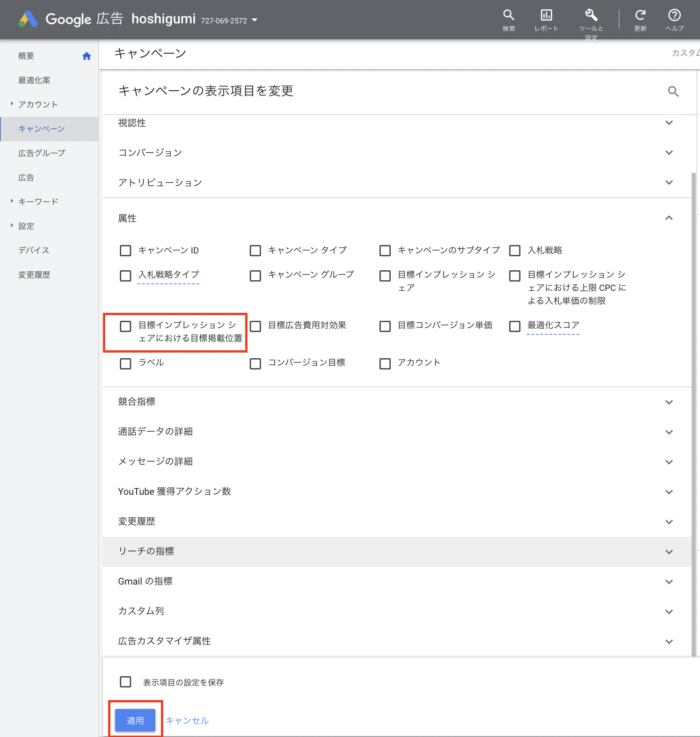
Task: Tick 表示項目の設定を保存 checkbox
Action: [125, 682]
